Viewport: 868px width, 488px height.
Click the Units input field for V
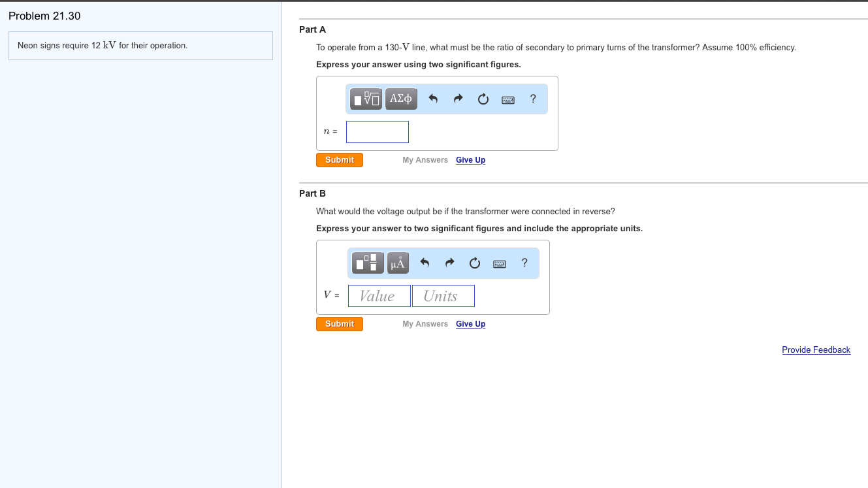443,296
